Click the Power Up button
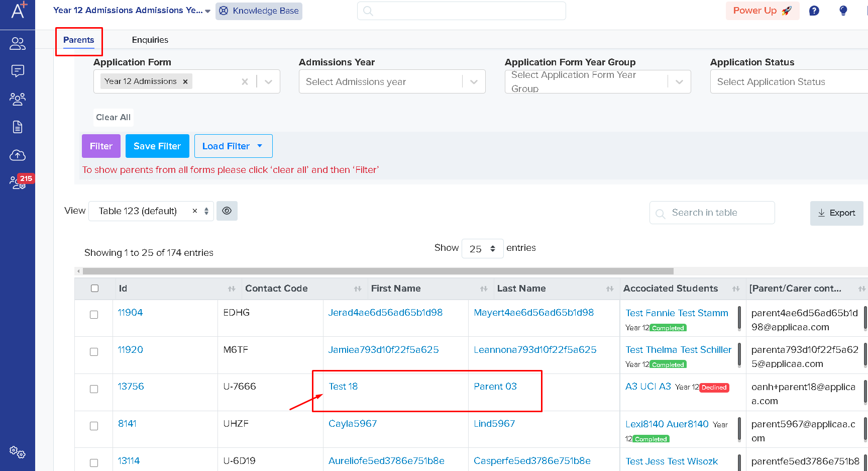 coord(762,11)
